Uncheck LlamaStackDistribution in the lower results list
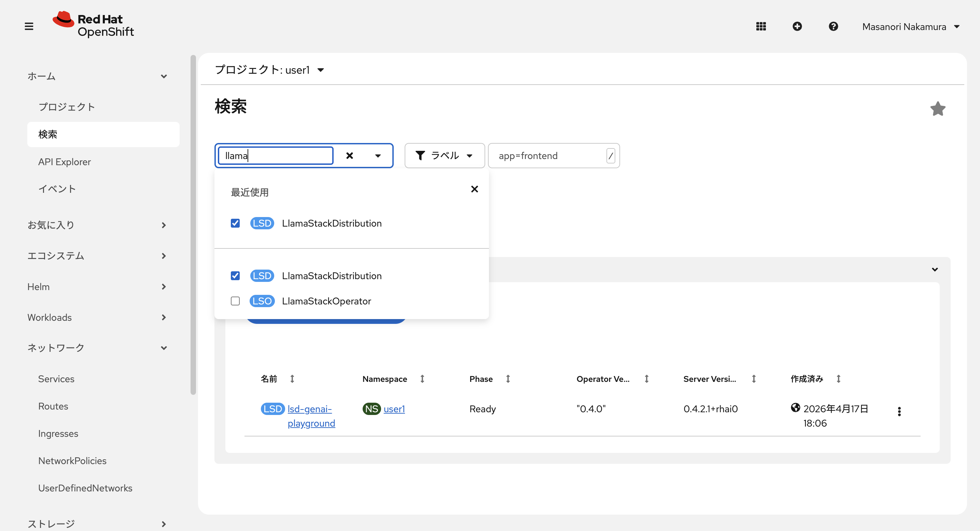 click(235, 276)
